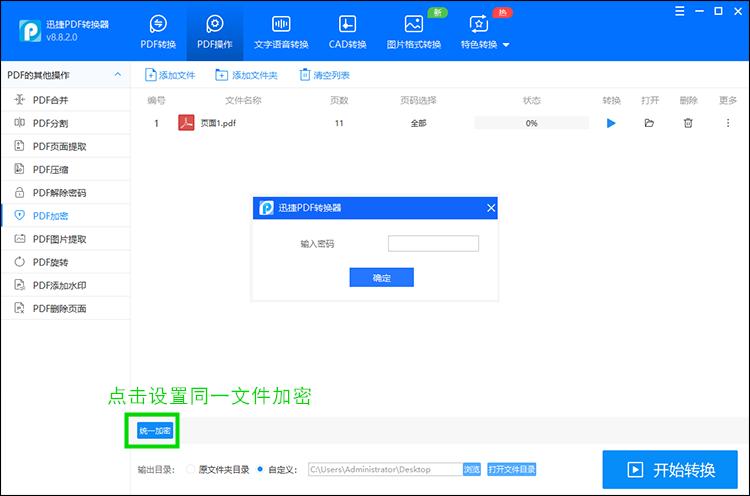Screen dimensions: 750x496
Task: Select PDF合并 in the sidebar
Action: point(65,100)
